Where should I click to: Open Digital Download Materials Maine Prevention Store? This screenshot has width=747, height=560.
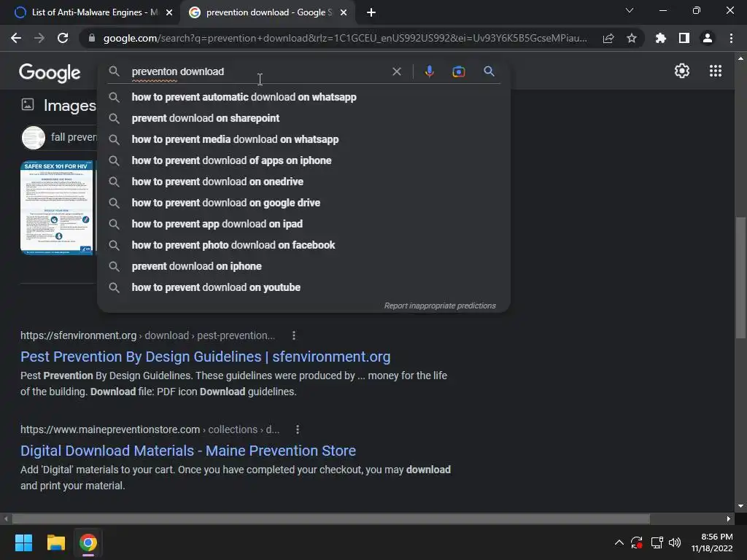tap(188, 451)
